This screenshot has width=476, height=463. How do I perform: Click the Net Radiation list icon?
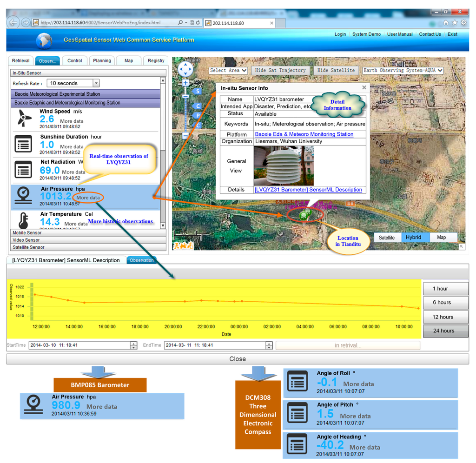(23, 169)
